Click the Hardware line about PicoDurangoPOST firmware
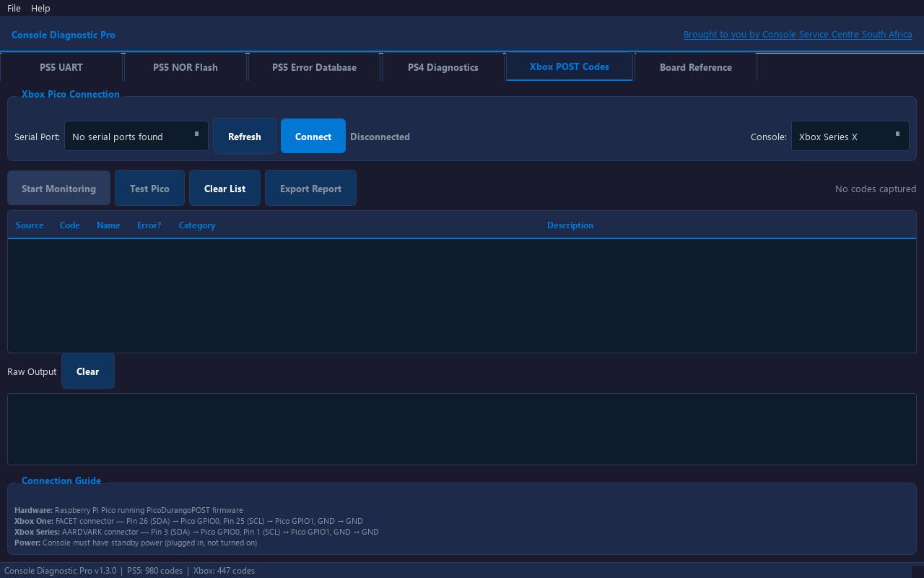 tap(128, 510)
